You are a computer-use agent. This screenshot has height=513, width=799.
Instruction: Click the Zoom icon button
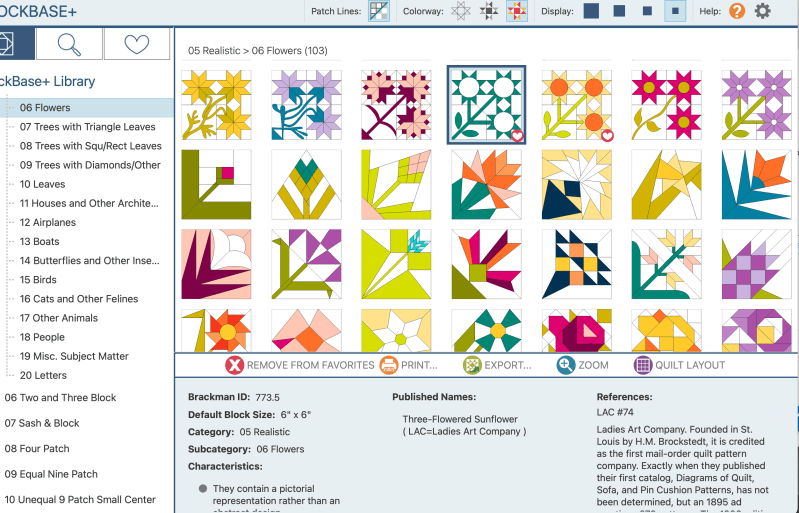[583, 365]
